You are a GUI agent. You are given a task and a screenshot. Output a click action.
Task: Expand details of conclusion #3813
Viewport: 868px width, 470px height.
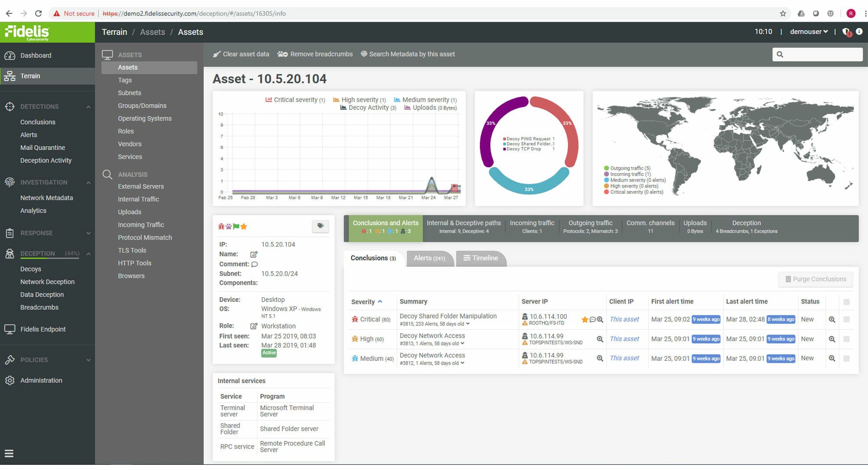[x=462, y=344]
